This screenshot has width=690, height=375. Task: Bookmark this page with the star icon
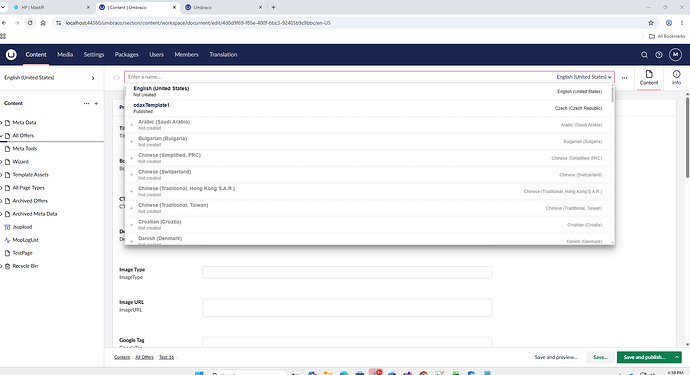click(x=650, y=23)
